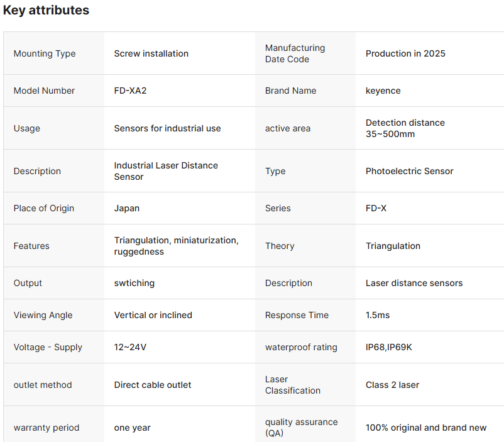The image size is (504, 442).
Task: Click the Screw installation value
Action: (x=151, y=53)
